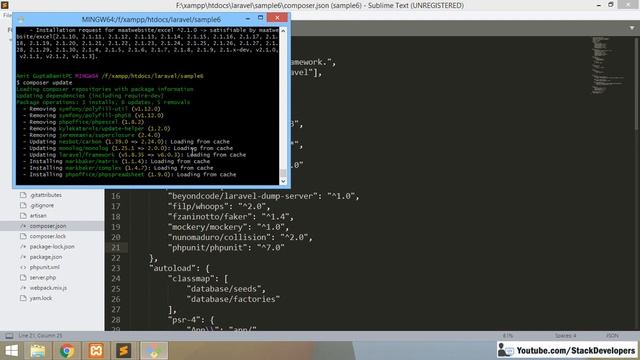This screenshot has width=640, height=360.
Task: Click "database/seeds" string in editor
Action: pyautogui.click(x=224, y=289)
